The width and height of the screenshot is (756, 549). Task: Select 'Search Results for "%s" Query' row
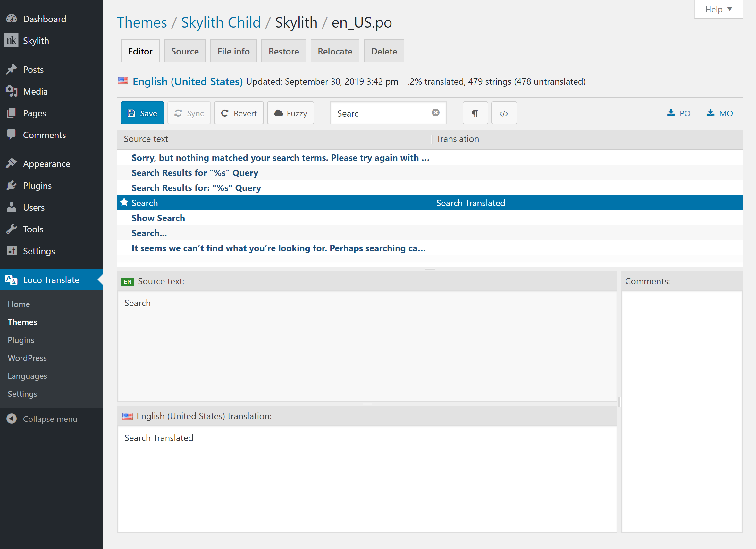tap(430, 172)
